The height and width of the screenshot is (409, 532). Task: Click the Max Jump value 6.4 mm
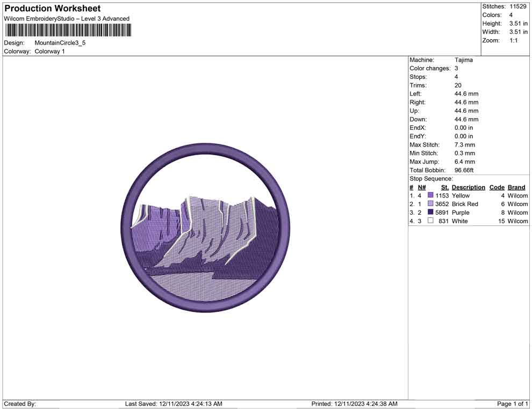click(465, 162)
